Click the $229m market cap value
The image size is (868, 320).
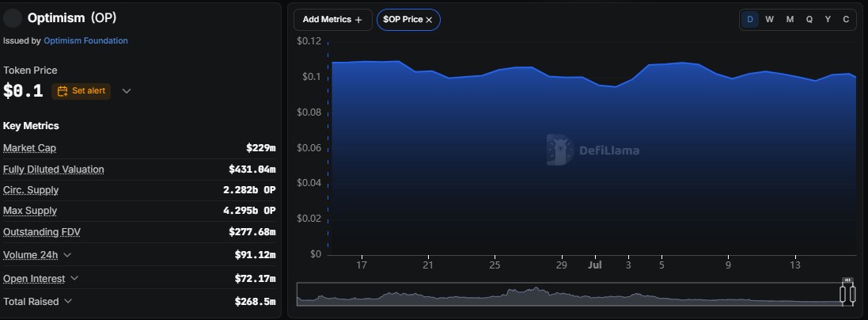[x=261, y=148]
